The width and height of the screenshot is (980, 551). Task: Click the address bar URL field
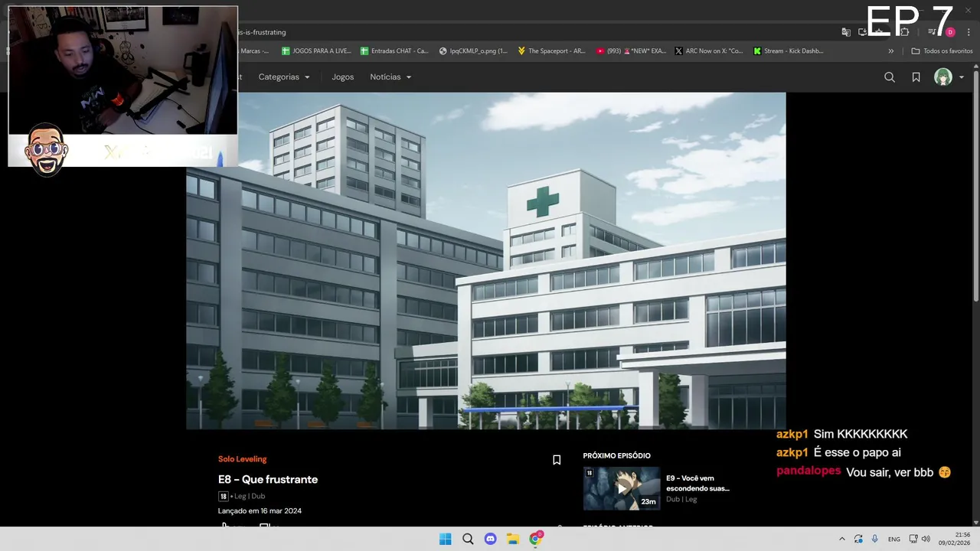click(x=536, y=32)
